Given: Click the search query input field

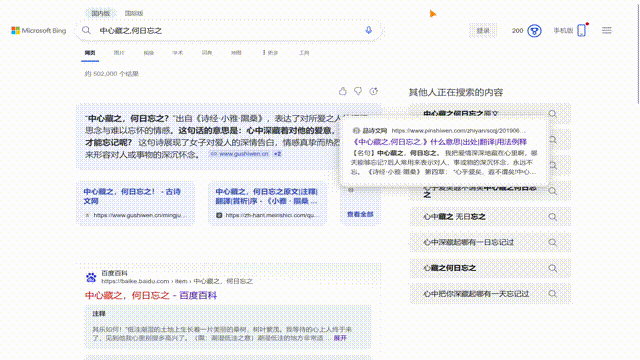Looking at the screenshot, I should pos(229,31).
